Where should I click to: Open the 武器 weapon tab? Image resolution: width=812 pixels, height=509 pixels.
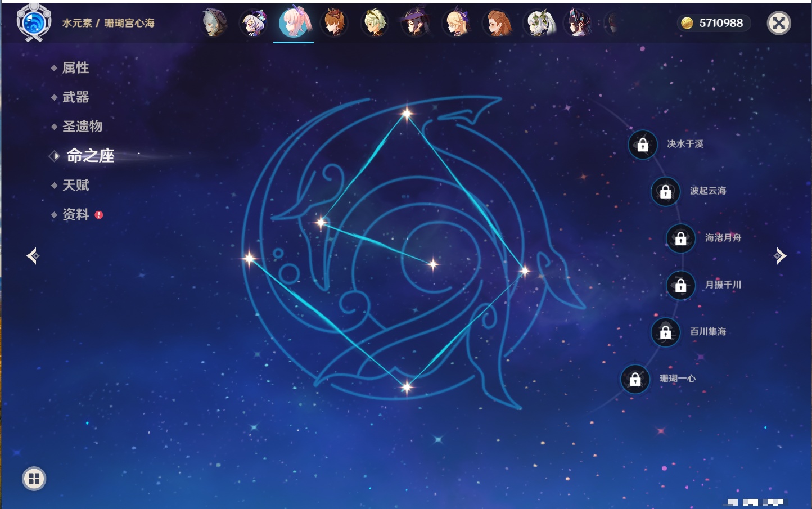75,97
